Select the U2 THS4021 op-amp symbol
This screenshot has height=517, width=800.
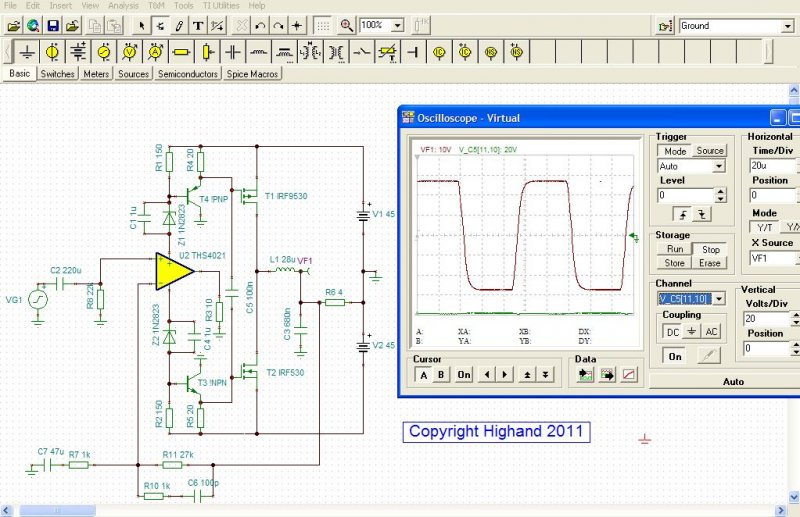point(174,272)
